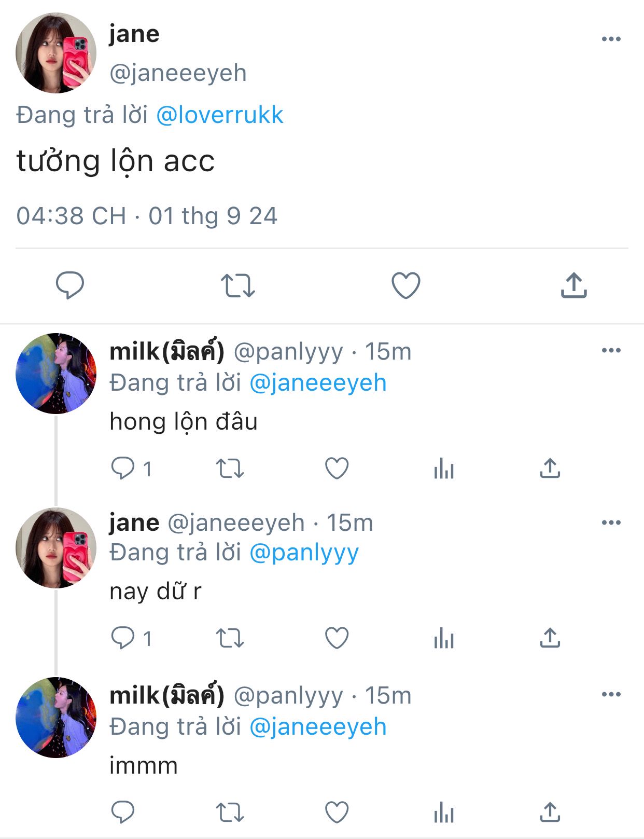Like the main tweet "tưởng lộn acc"
This screenshot has width=644, height=839.
coord(405,285)
